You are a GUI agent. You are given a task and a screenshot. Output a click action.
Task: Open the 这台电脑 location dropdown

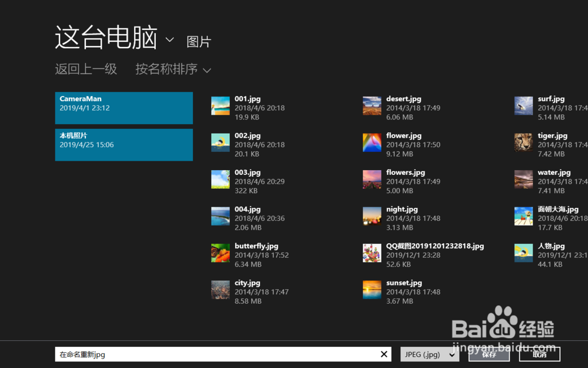171,39
